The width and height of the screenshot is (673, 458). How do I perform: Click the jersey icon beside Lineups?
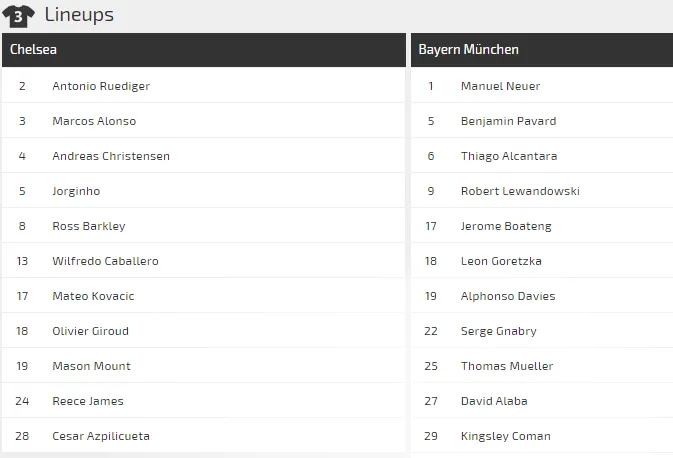[18, 16]
